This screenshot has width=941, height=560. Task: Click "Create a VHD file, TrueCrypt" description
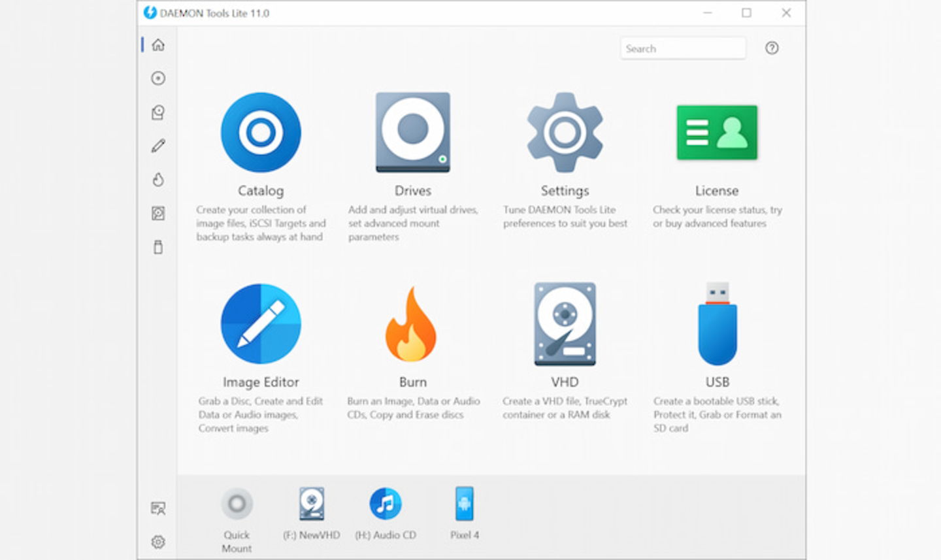(x=565, y=408)
